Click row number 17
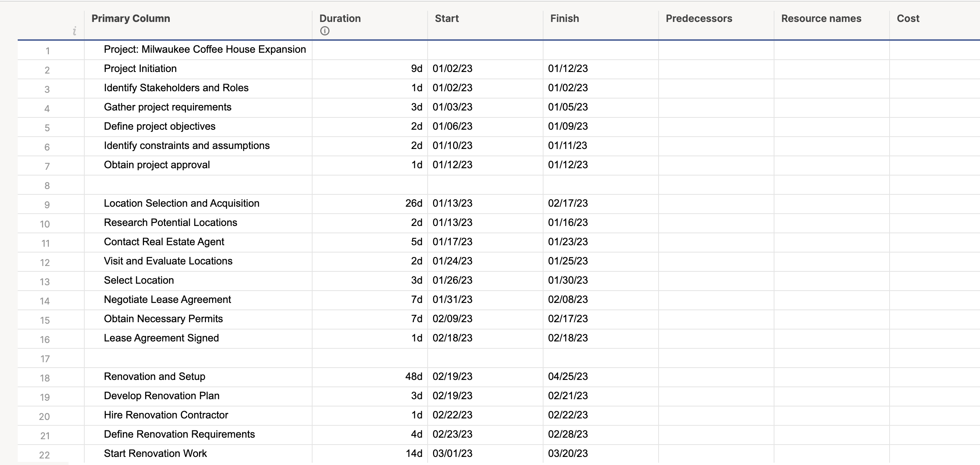The image size is (980, 465). point(46,358)
